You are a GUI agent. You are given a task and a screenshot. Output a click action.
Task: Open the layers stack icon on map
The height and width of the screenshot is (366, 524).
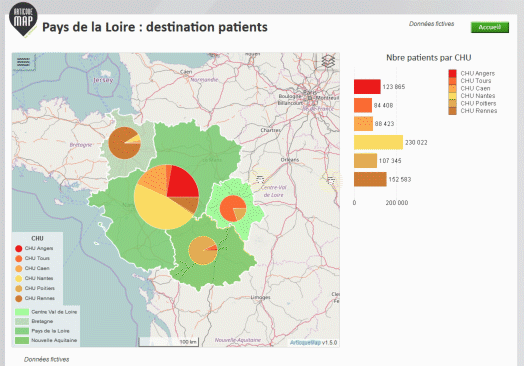[328, 61]
